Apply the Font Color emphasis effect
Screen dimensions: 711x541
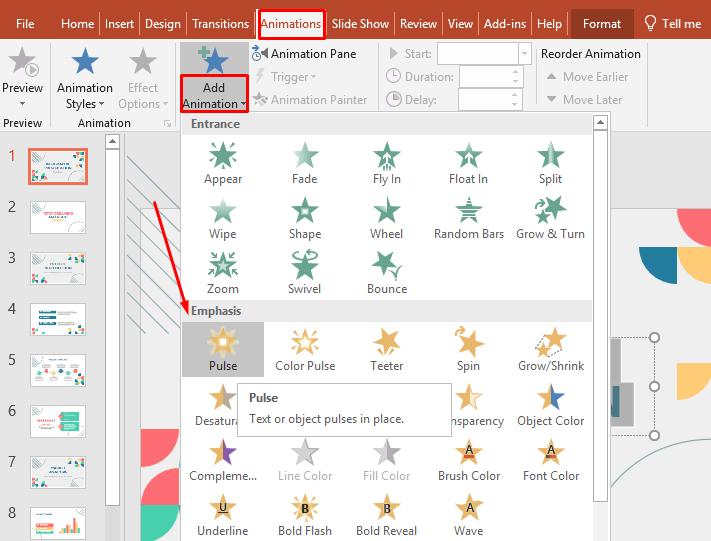[x=550, y=460]
